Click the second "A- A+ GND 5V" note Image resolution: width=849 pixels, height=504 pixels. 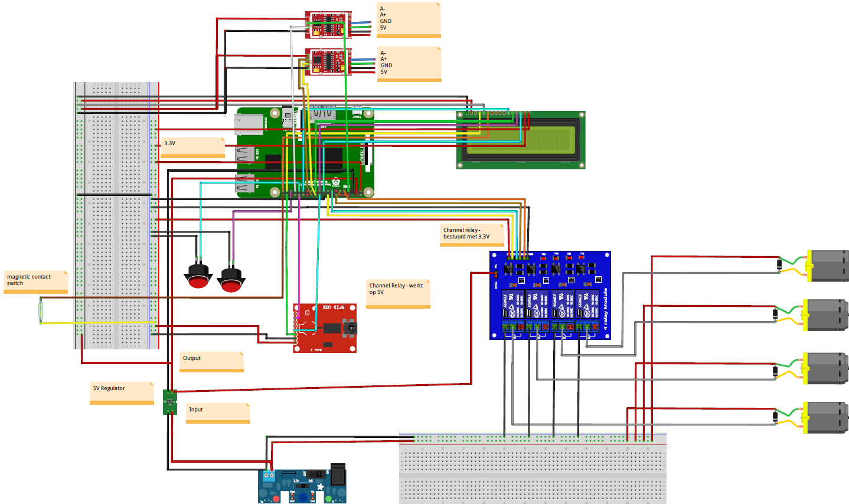[x=410, y=64]
